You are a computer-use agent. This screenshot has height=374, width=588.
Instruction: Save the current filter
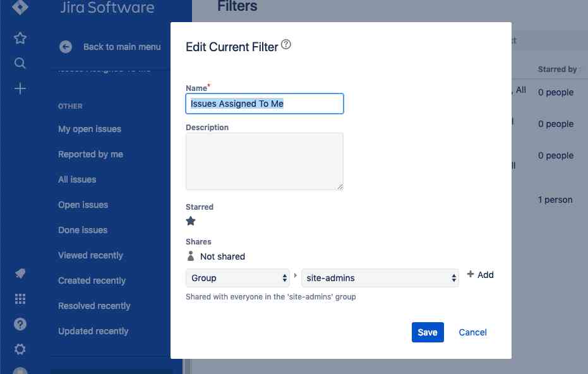428,332
